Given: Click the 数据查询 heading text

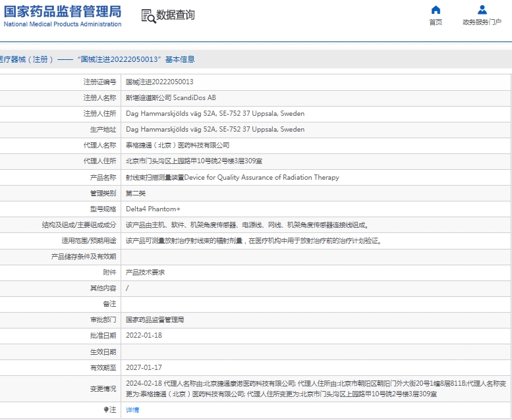Looking at the screenshot, I should 175,15.
